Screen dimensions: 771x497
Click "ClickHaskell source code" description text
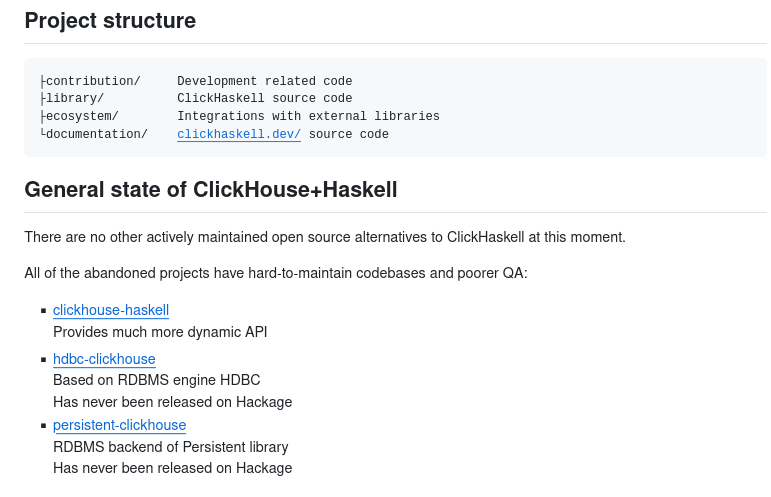click(x=264, y=98)
